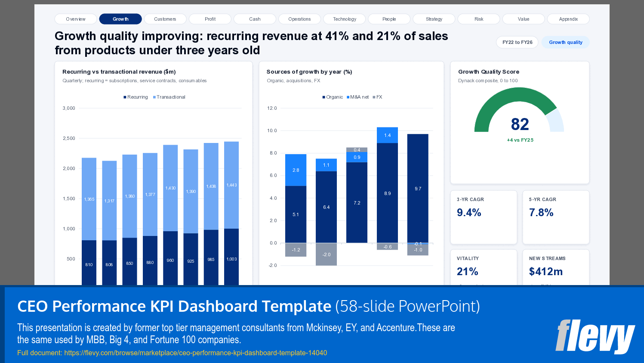644x363 pixels.
Task: Click the Transactional legend swatch
Action: (x=154, y=97)
